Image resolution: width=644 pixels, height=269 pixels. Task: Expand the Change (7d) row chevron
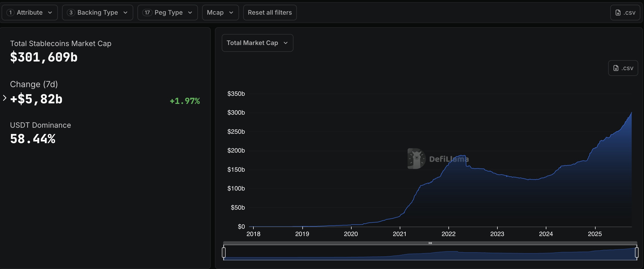(x=4, y=98)
